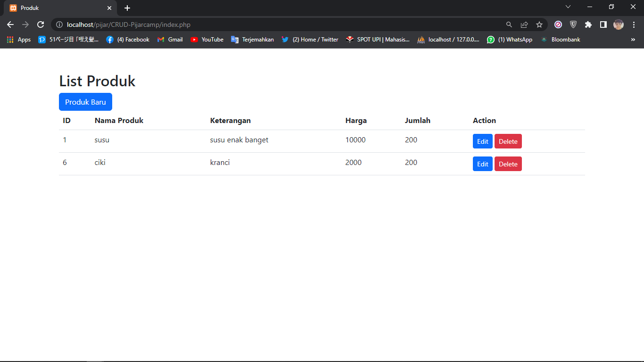Open the ad-blocker extension icon

tap(558, 25)
